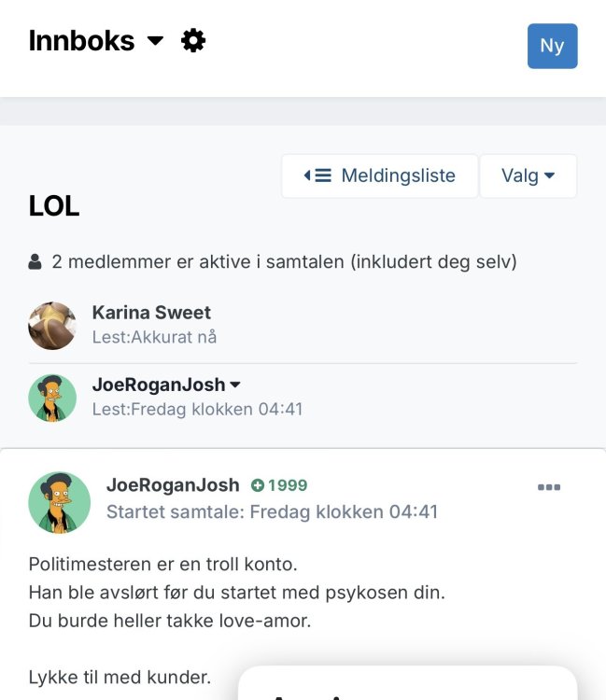Open the Valg dropdown menu
The image size is (606, 700).
click(x=528, y=175)
